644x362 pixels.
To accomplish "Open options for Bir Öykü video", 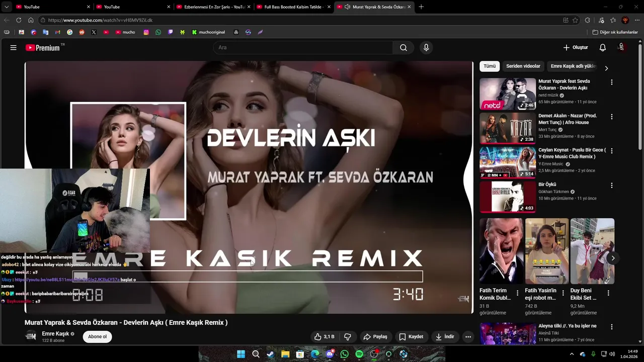I will click(612, 186).
